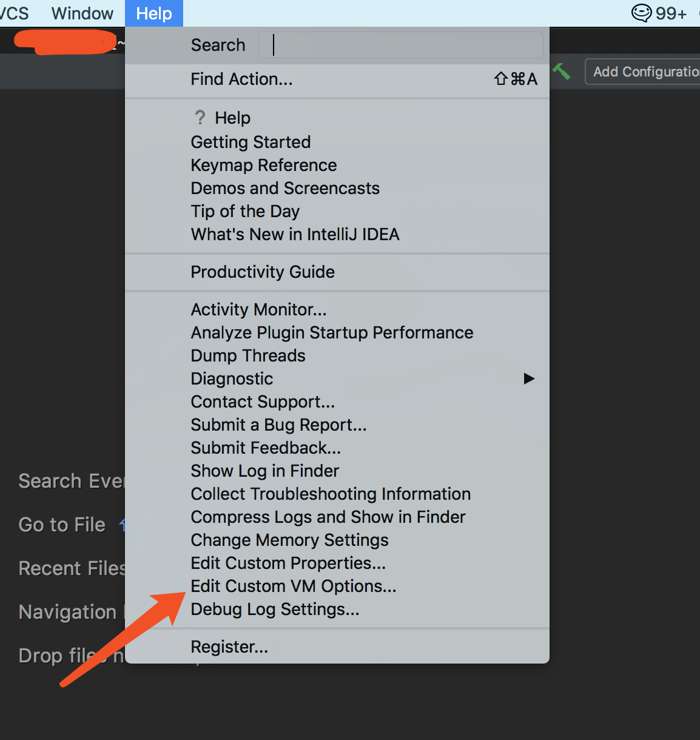Viewport: 700px width, 740px height.
Task: Expand the Diagnostic submenu arrow
Action: pos(529,378)
